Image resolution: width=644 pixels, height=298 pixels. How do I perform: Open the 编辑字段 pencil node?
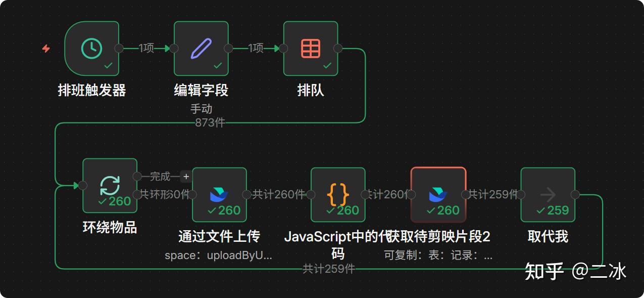201,49
